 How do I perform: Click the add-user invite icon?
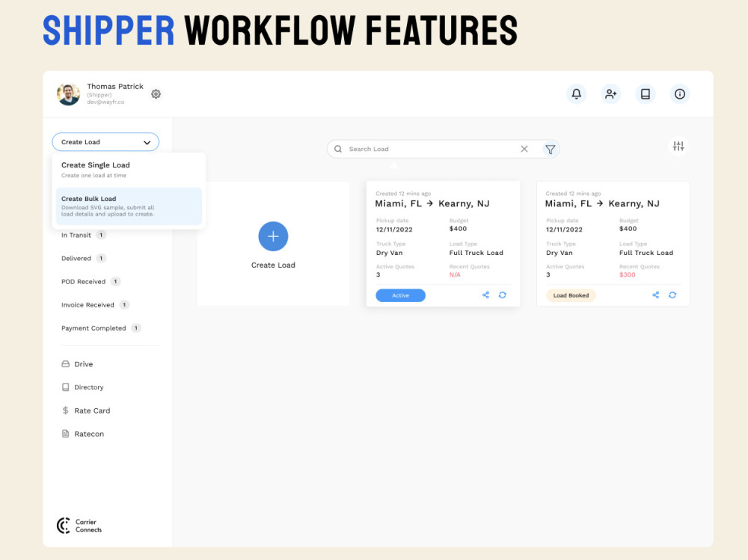[610, 93]
